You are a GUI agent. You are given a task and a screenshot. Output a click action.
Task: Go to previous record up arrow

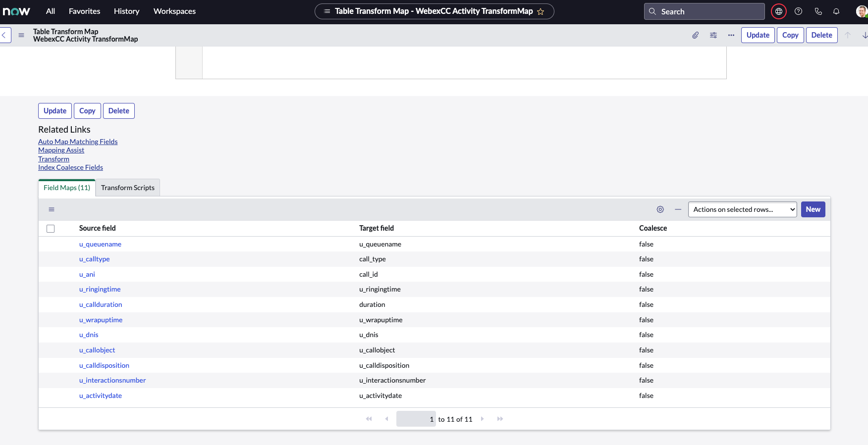848,35
